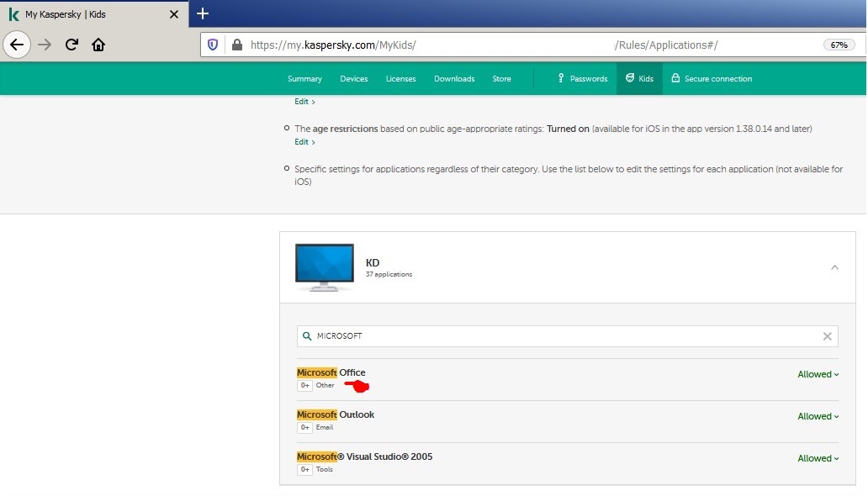
Task: Open the Kids section
Action: 639,79
